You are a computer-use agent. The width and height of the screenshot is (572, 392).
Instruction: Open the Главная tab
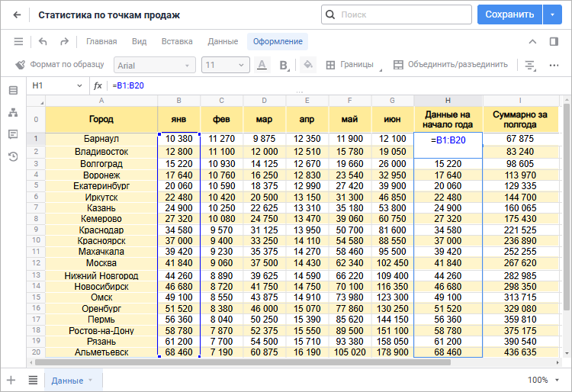(101, 42)
